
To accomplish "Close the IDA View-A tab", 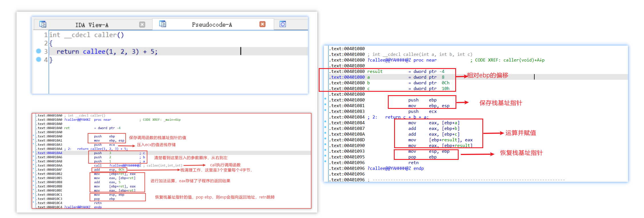I will click(x=142, y=25).
